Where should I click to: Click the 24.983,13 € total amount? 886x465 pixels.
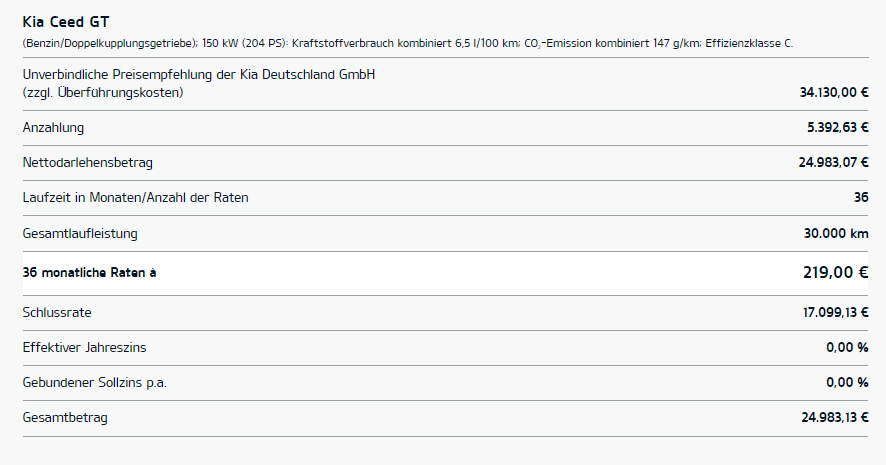835,418
